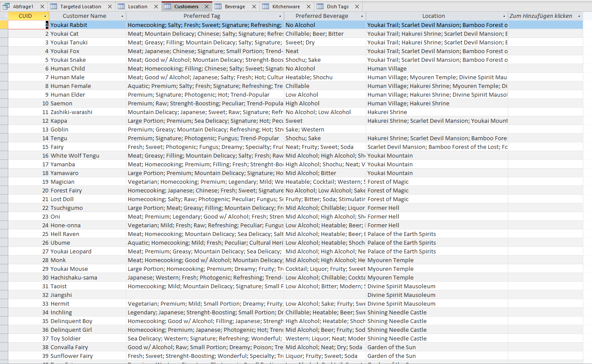Expand the Preferred Tag column filter arrow
This screenshot has height=364, width=592.
(279, 16)
